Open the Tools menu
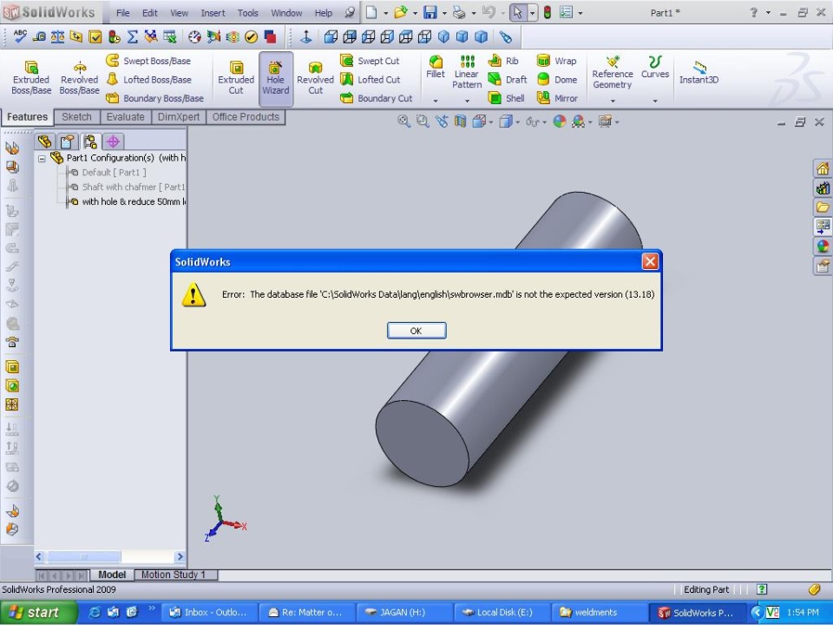The image size is (833, 644). [247, 13]
